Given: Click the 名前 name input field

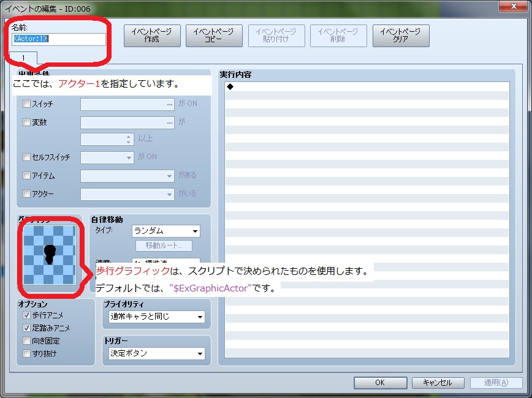Looking at the screenshot, I should pos(57,39).
